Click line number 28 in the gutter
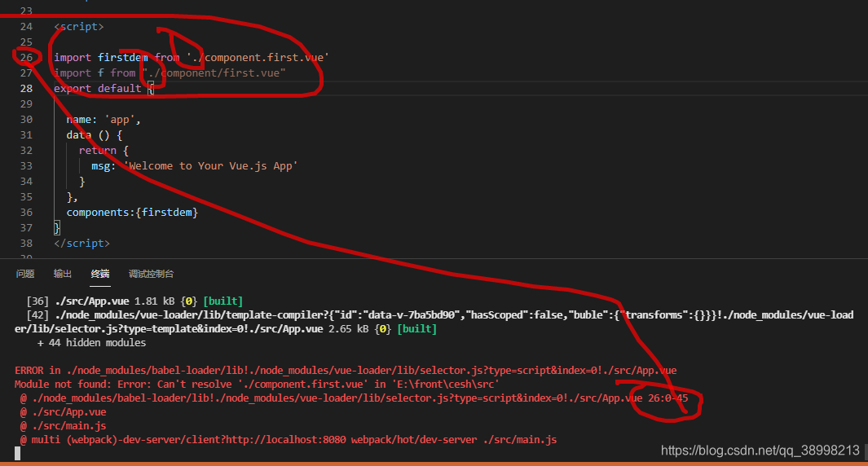 pos(26,89)
